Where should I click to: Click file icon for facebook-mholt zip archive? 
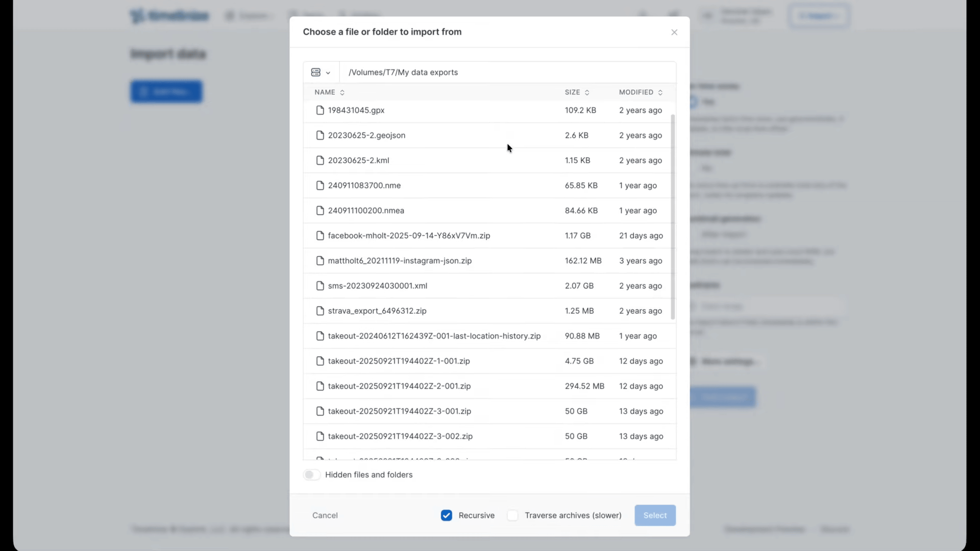[320, 236]
